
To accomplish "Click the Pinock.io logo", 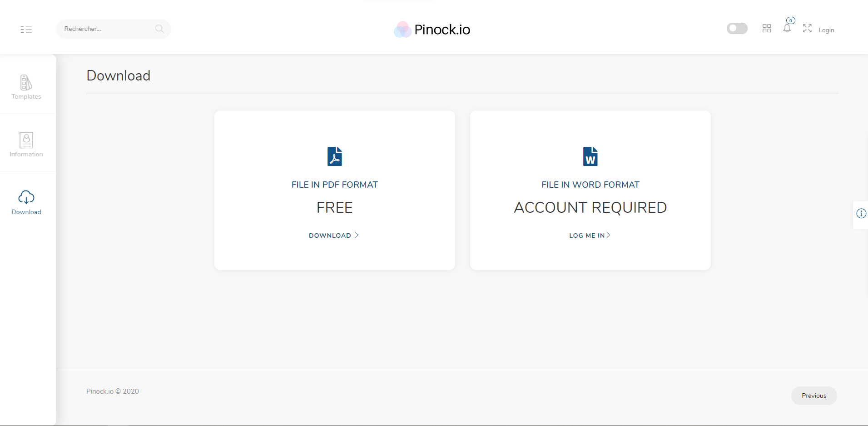I will [x=431, y=29].
